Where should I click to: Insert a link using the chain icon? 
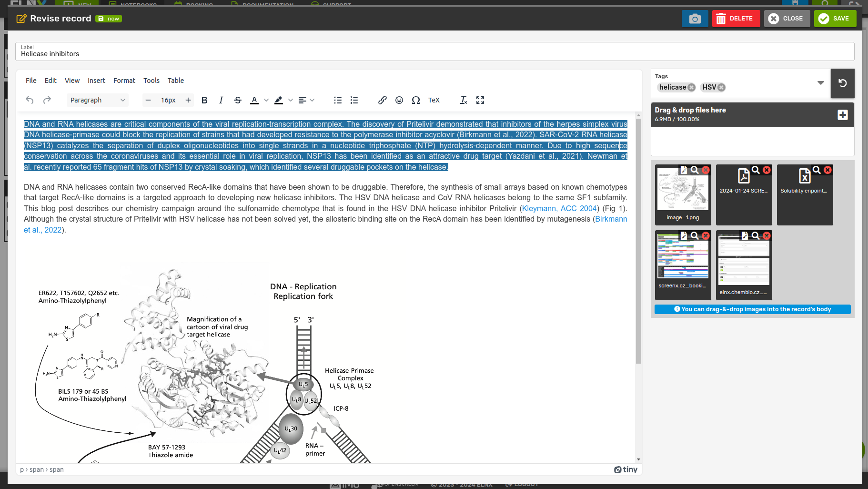click(382, 100)
